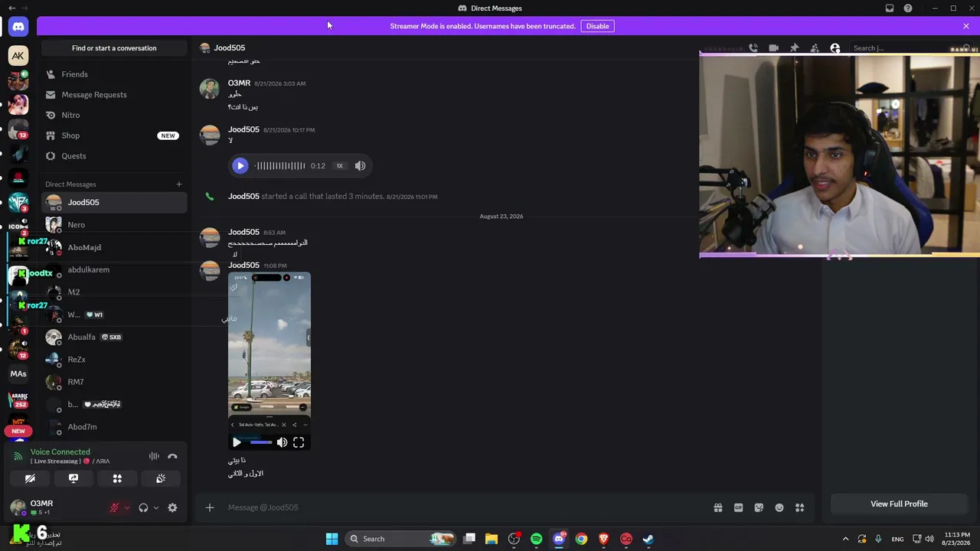Open the Abualfa conversation

tap(114, 337)
